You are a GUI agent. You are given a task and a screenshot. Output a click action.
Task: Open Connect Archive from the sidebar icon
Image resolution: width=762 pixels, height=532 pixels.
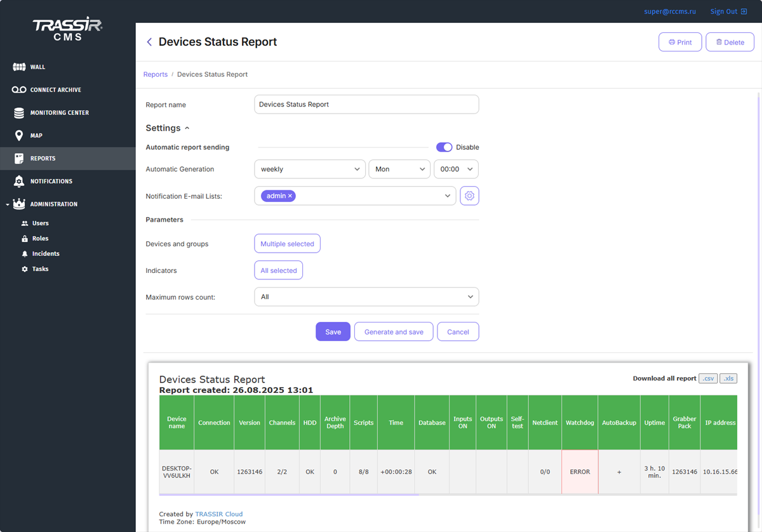19,90
